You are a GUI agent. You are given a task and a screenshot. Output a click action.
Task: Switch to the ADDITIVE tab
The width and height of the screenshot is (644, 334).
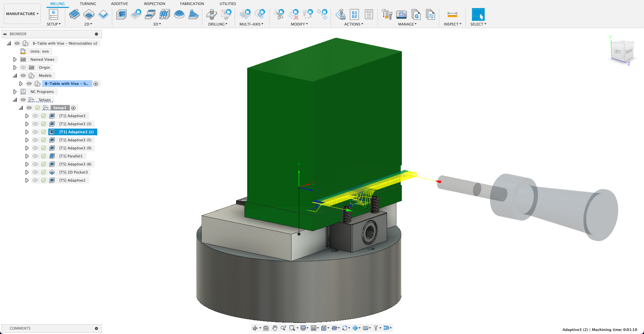pos(119,4)
